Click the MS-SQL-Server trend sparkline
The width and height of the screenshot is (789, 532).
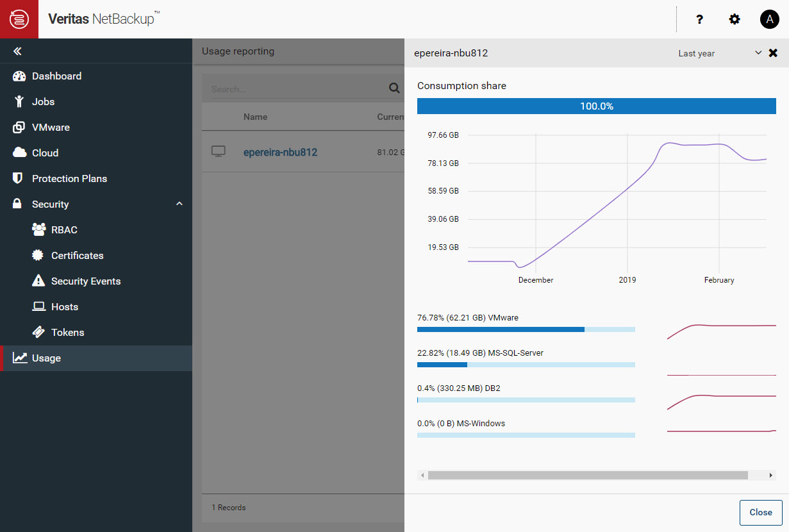tap(722, 375)
